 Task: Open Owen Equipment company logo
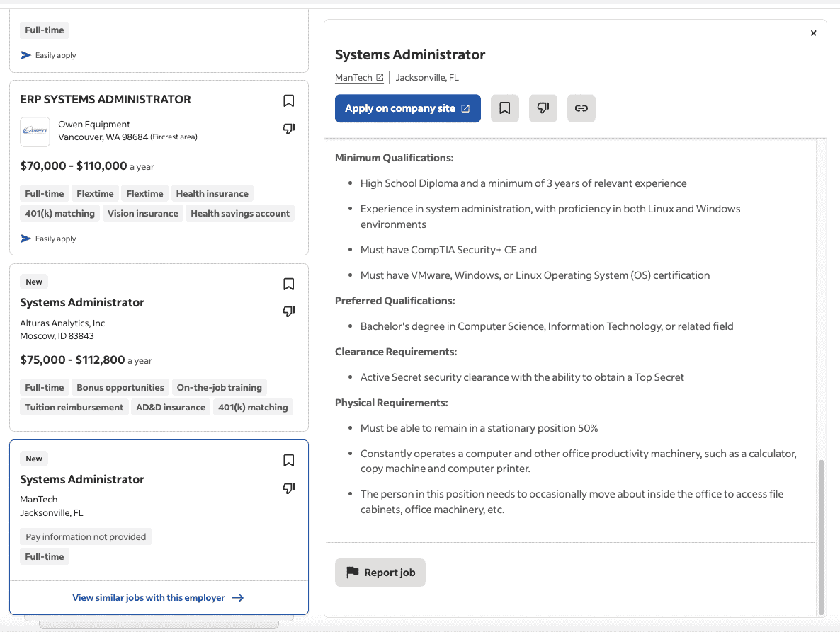pyautogui.click(x=35, y=131)
